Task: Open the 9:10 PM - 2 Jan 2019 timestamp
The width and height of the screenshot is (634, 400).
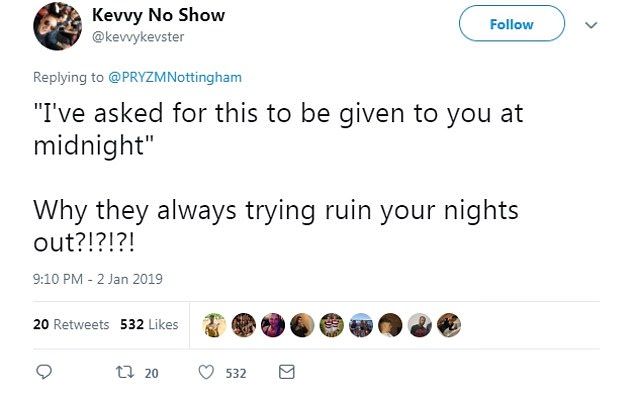Action: click(x=98, y=279)
